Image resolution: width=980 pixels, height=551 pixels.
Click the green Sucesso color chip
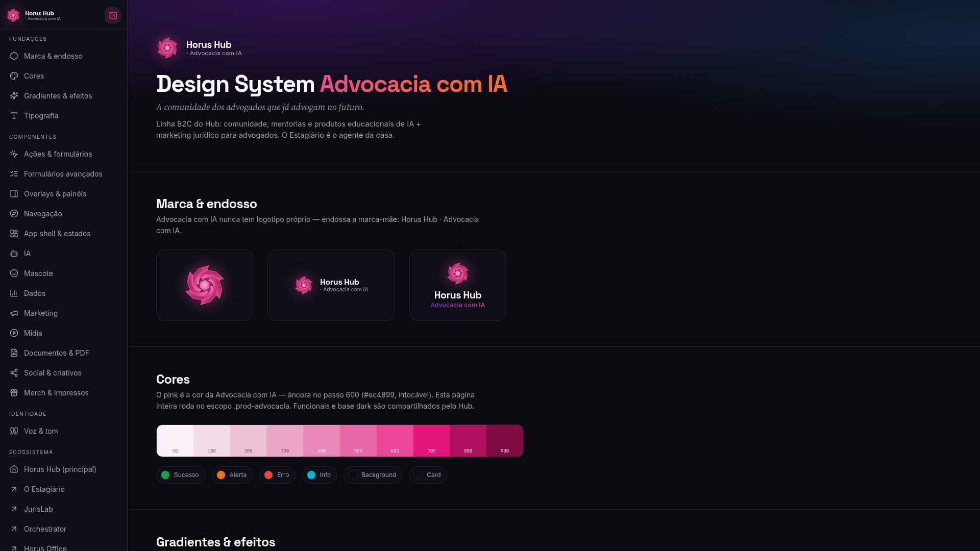[181, 475]
